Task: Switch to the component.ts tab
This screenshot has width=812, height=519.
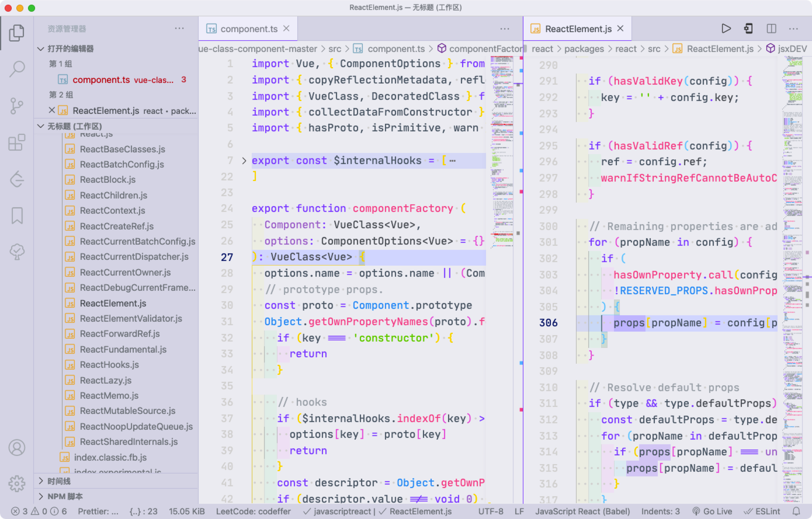Action: click(x=249, y=29)
